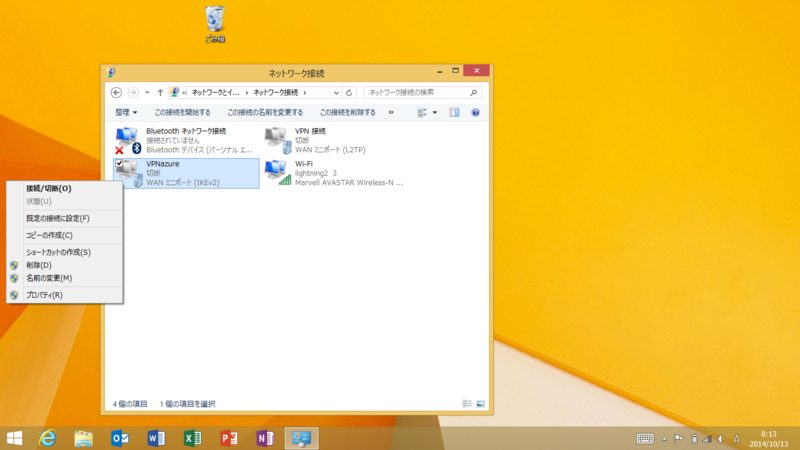Toggle the preview pane icon
The image size is (800, 450).
pyautogui.click(x=454, y=112)
